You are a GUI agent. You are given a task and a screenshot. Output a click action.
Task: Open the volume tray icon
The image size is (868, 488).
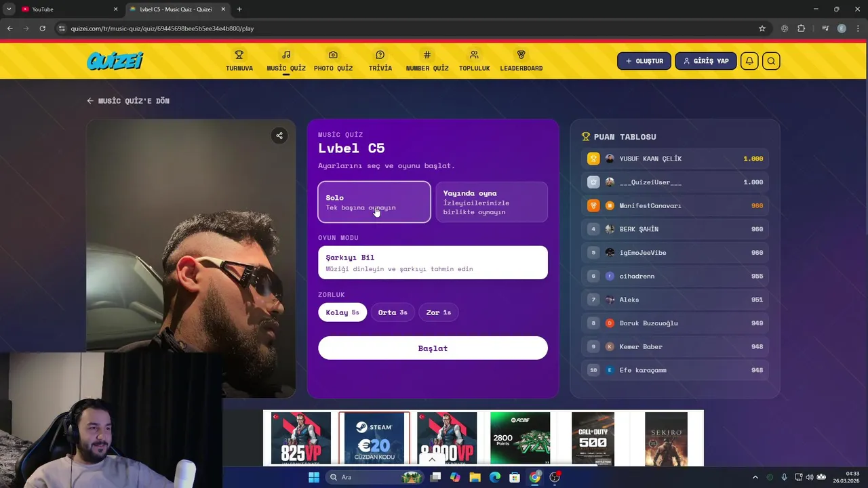[x=810, y=477]
